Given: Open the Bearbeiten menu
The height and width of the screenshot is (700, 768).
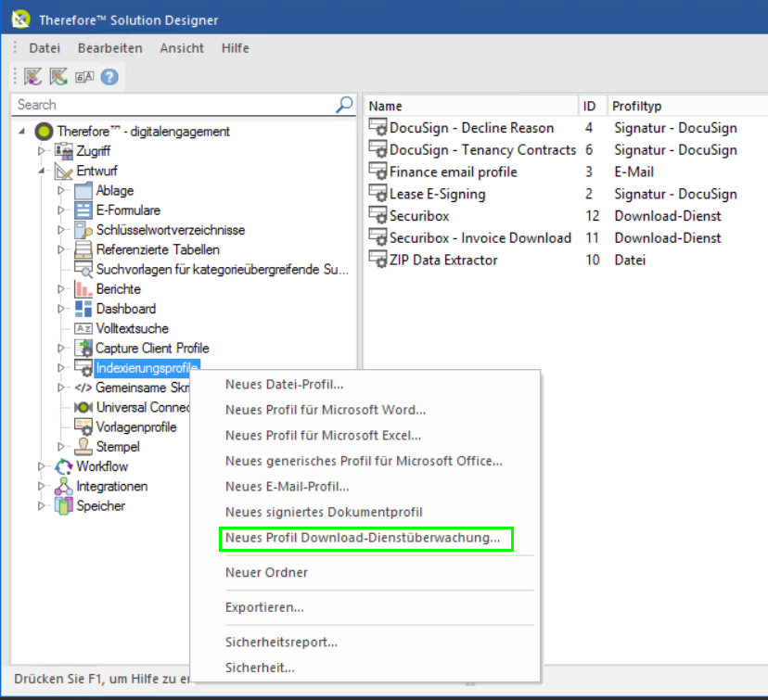Looking at the screenshot, I should (110, 48).
